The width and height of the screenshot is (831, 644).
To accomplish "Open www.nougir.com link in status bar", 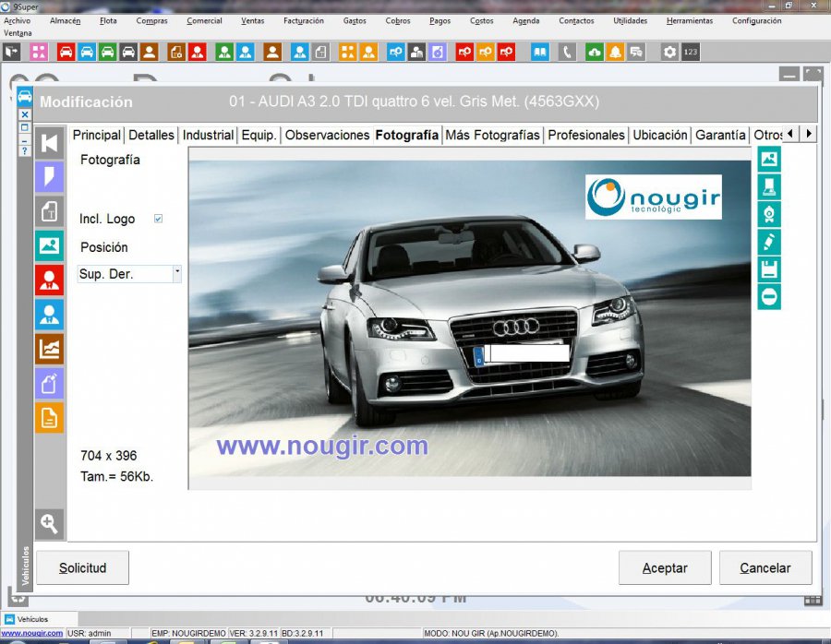I will tap(31, 633).
